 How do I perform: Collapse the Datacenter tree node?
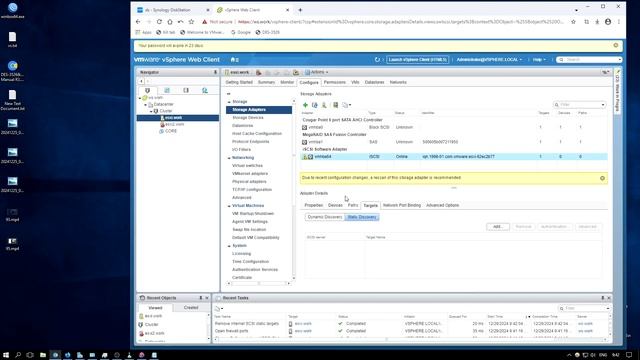(145, 104)
